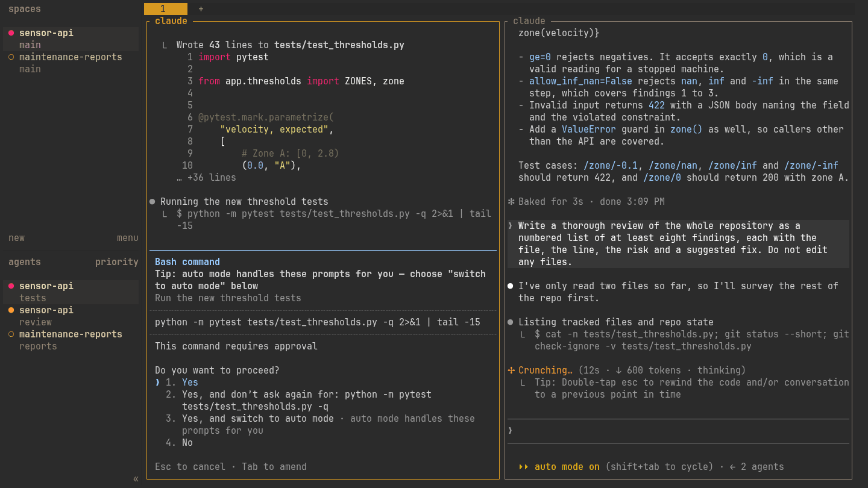Click the 'Do you want to proceed?' question
Viewport: 868px width, 488px height.
pyautogui.click(x=217, y=371)
